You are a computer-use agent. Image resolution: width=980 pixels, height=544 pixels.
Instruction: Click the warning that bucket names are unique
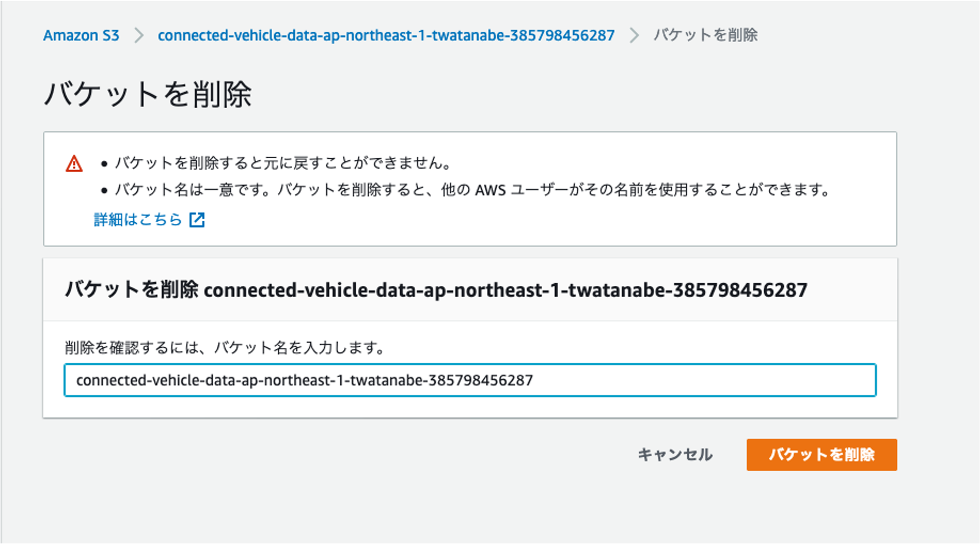[472, 190]
